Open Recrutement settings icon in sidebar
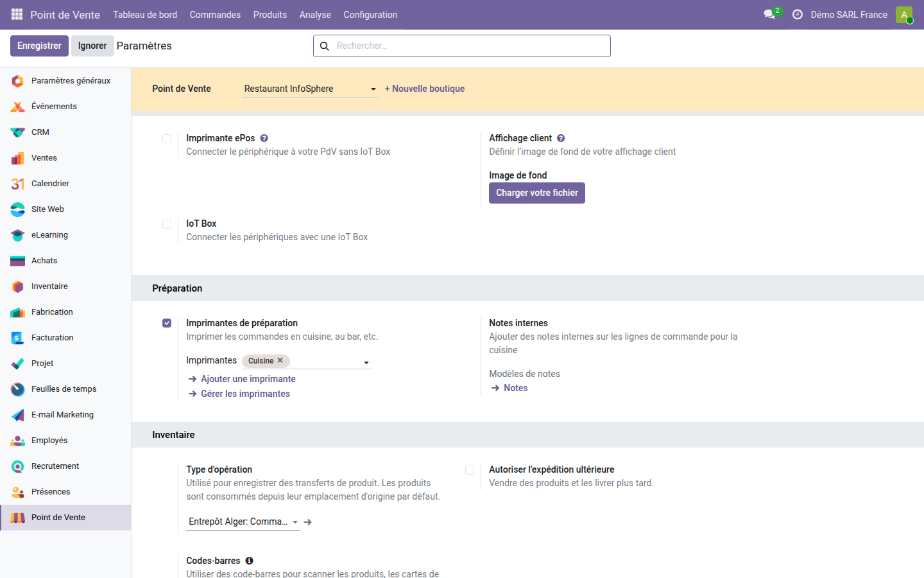Screen dimensions: 924x578 [18, 466]
